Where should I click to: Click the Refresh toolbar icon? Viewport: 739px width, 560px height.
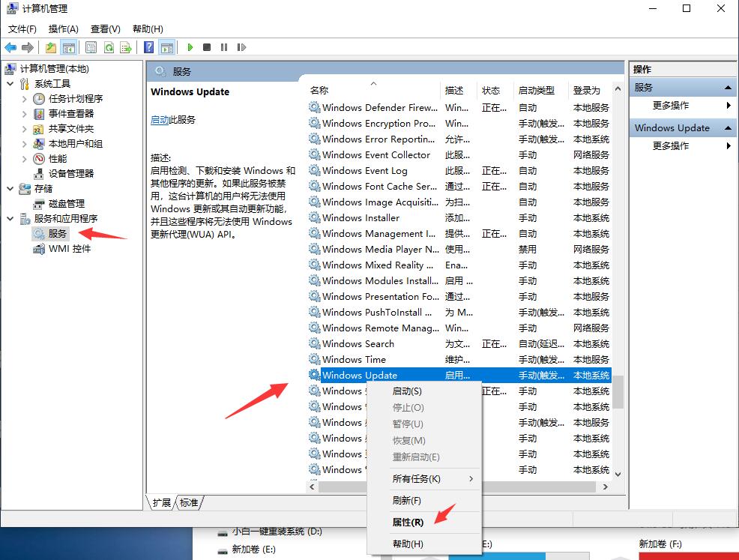pyautogui.click(x=109, y=47)
